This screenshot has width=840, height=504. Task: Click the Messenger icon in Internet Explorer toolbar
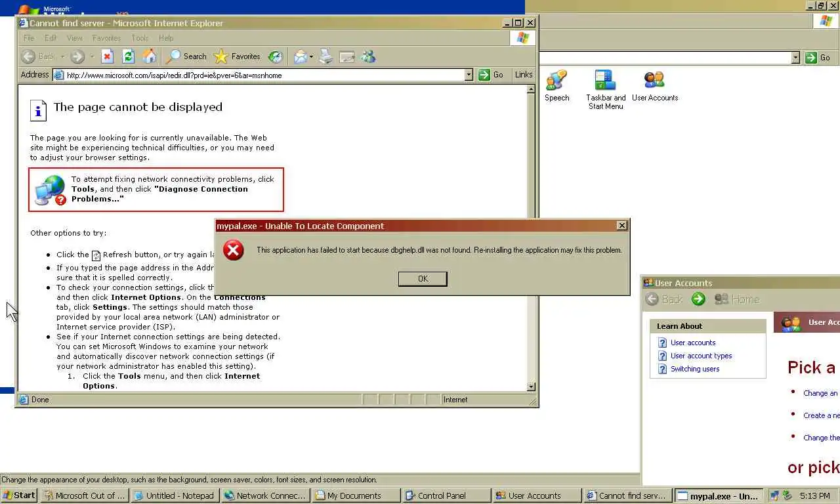tap(368, 56)
